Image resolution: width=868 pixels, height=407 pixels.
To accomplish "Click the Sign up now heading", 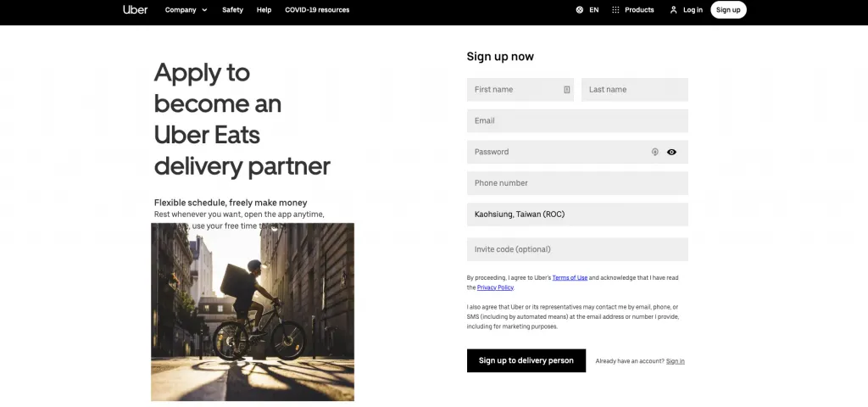I will (500, 57).
